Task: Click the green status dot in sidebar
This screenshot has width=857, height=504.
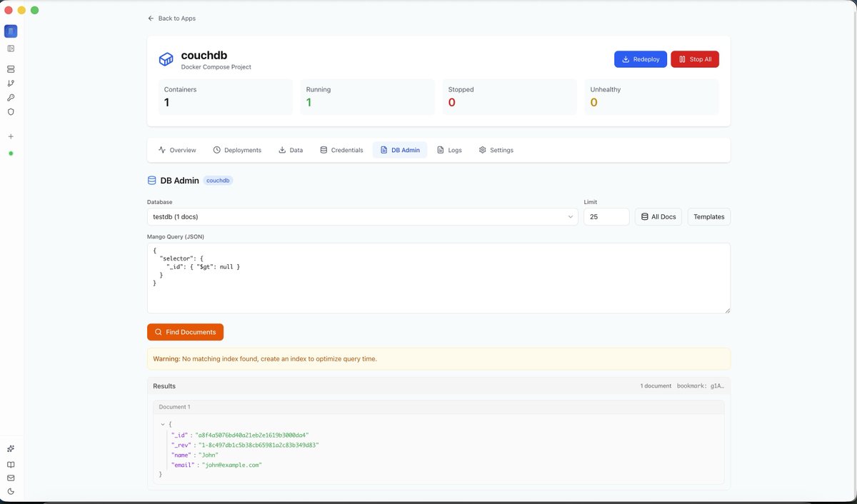Action: (x=11, y=153)
